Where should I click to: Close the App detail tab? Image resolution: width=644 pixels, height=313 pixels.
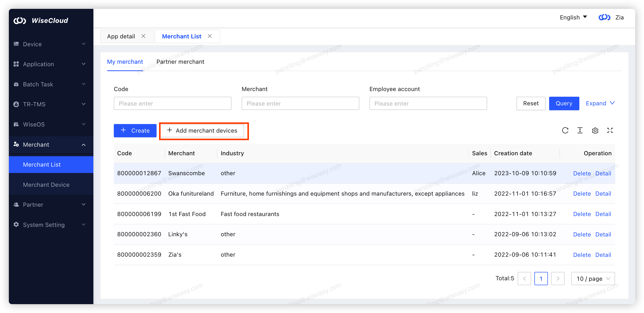144,36
